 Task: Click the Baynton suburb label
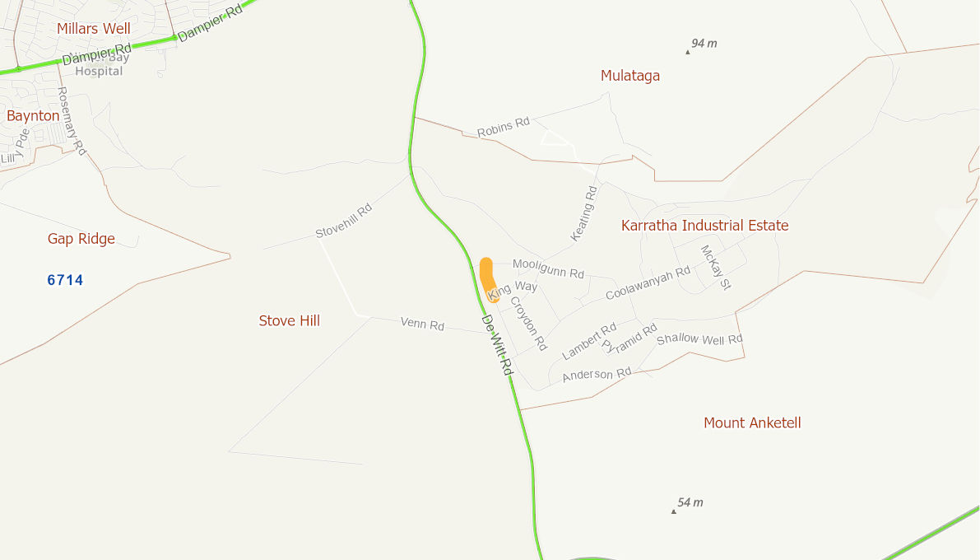pyautogui.click(x=33, y=116)
